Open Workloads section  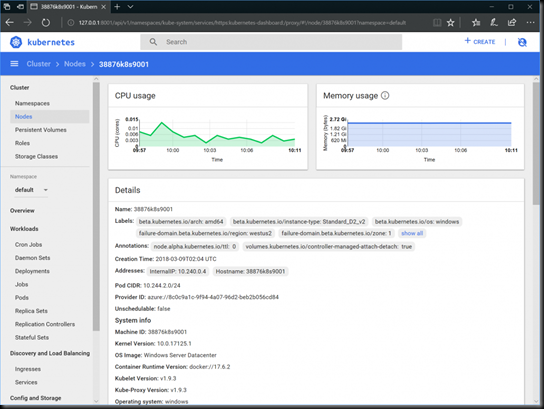24,229
